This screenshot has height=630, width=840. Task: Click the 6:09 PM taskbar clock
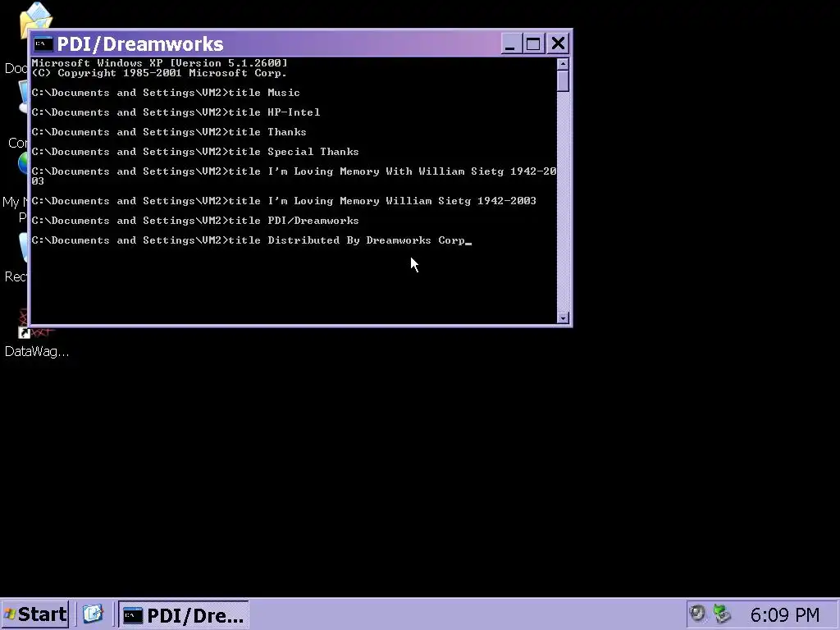785,615
